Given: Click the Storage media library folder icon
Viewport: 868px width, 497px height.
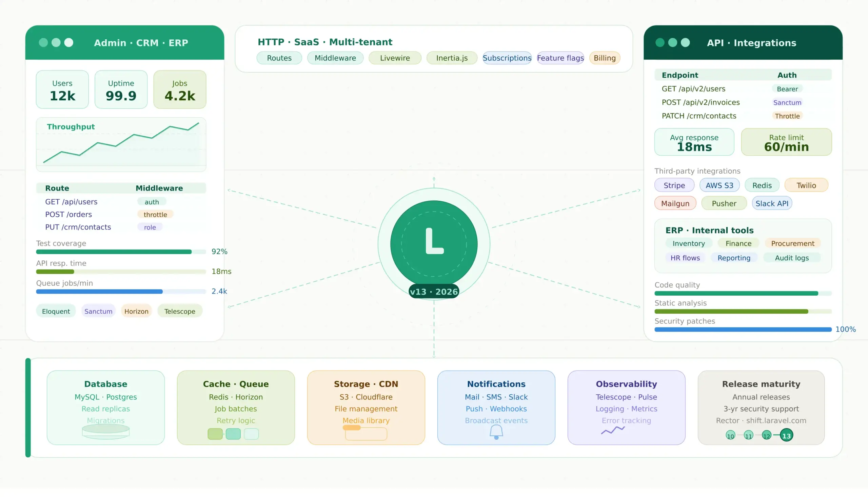Looking at the screenshot, I should [366, 433].
